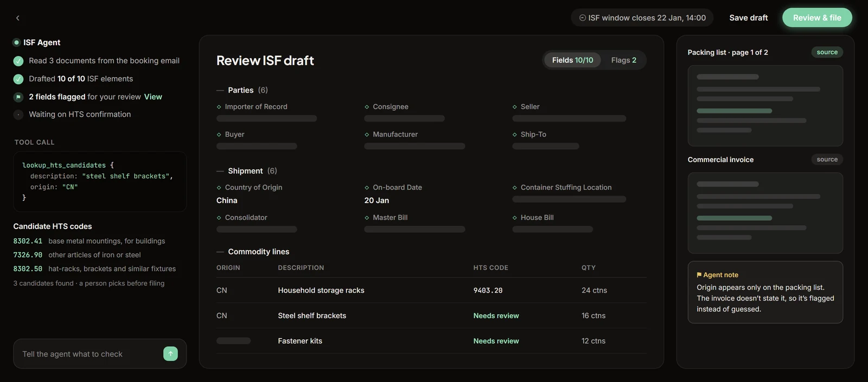Collapse the Parties section
This screenshot has height=382, width=868.
pyautogui.click(x=220, y=90)
